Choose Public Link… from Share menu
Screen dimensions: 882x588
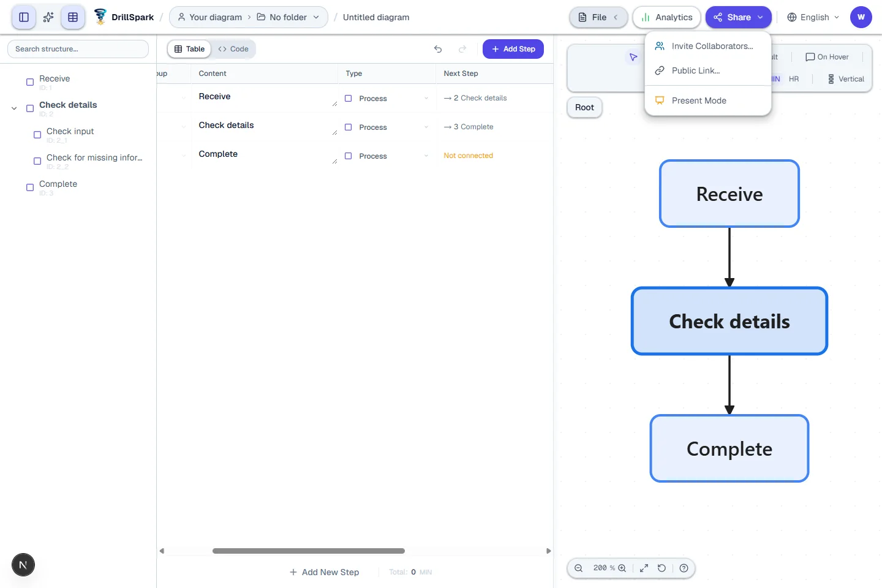coord(708,70)
